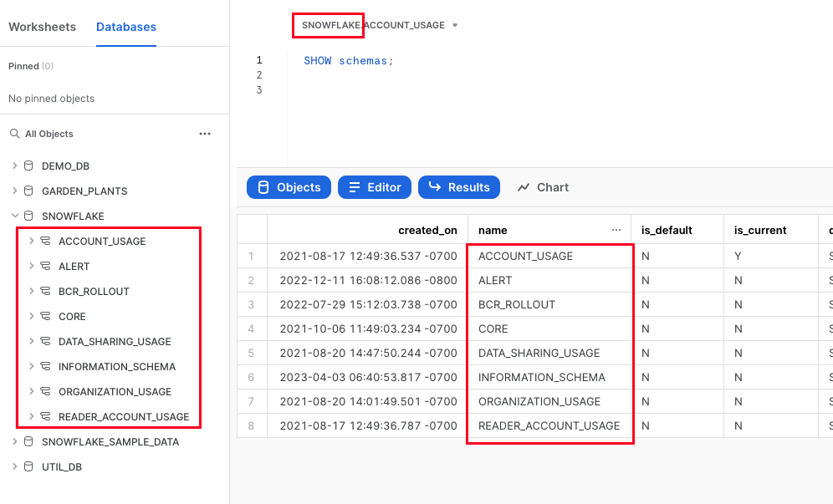Screen dimensions: 833x504
Task: Select the DATA_SHARING_USAGE results cell
Action: click(x=549, y=353)
